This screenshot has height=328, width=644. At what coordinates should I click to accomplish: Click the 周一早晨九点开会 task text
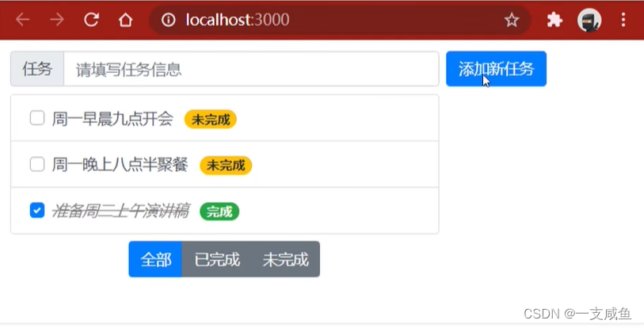point(112,119)
